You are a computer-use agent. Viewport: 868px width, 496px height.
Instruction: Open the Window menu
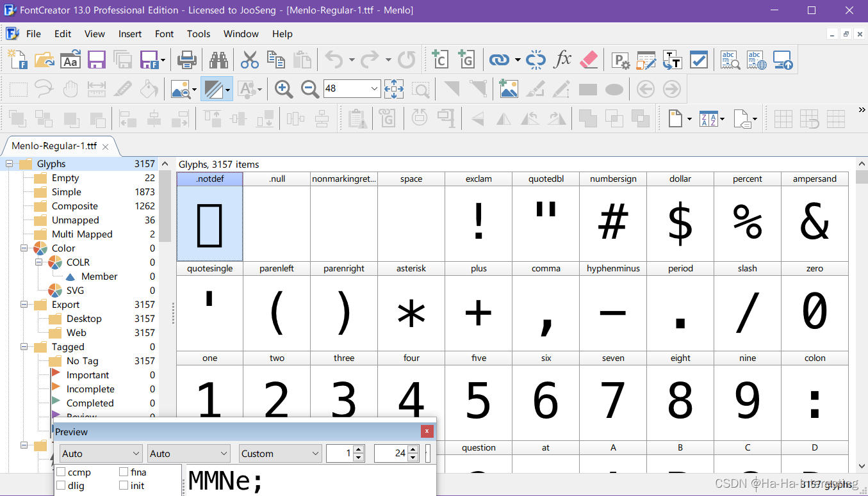242,34
